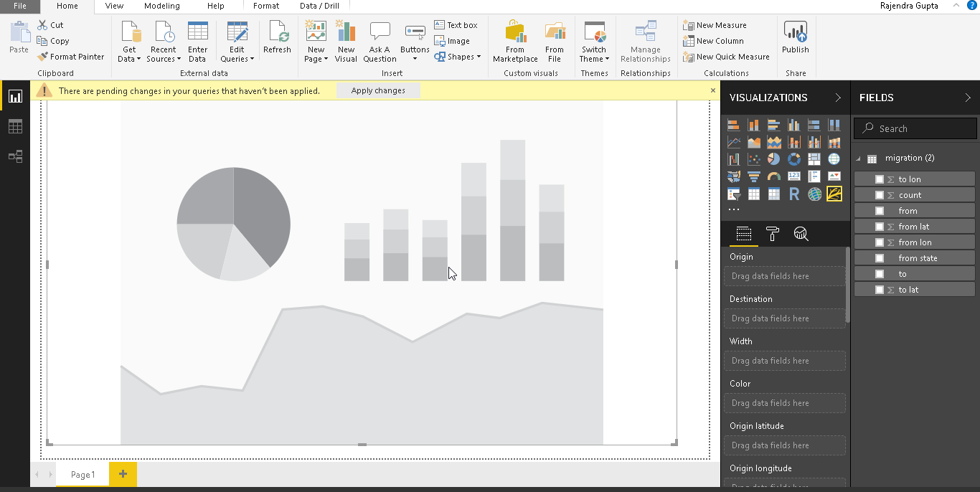Expand the Shapes dropdown

(x=458, y=57)
